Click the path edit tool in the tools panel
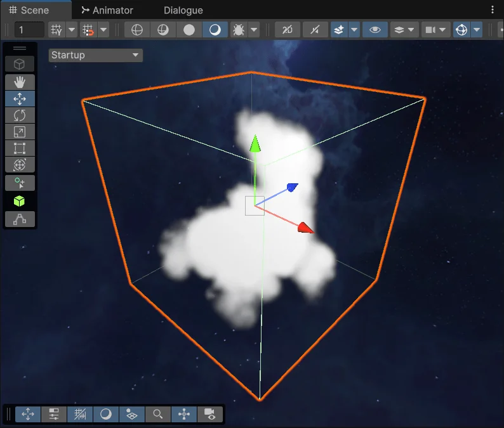 tap(20, 219)
